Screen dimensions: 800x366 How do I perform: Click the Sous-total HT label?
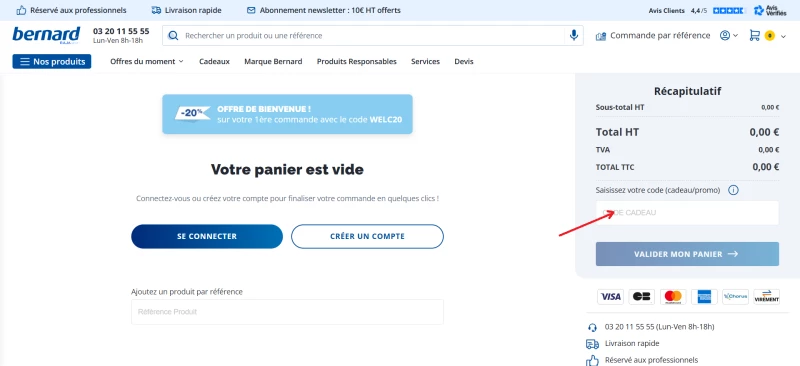620,107
